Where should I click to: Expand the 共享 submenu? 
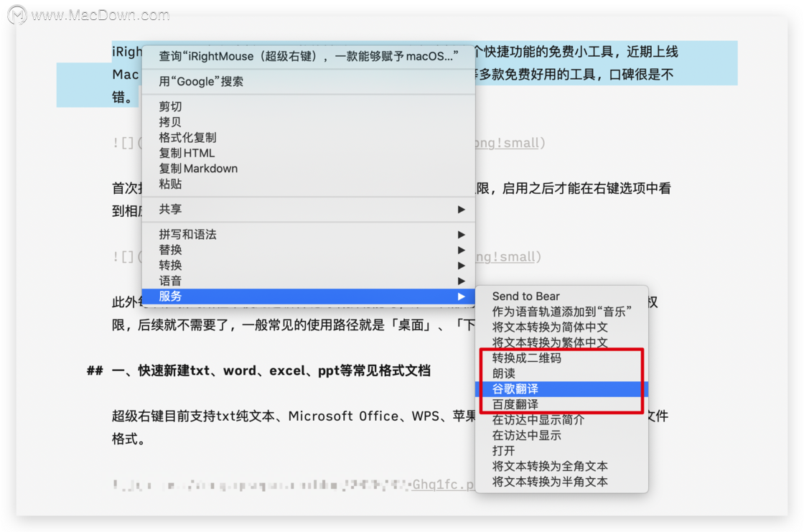(308, 210)
